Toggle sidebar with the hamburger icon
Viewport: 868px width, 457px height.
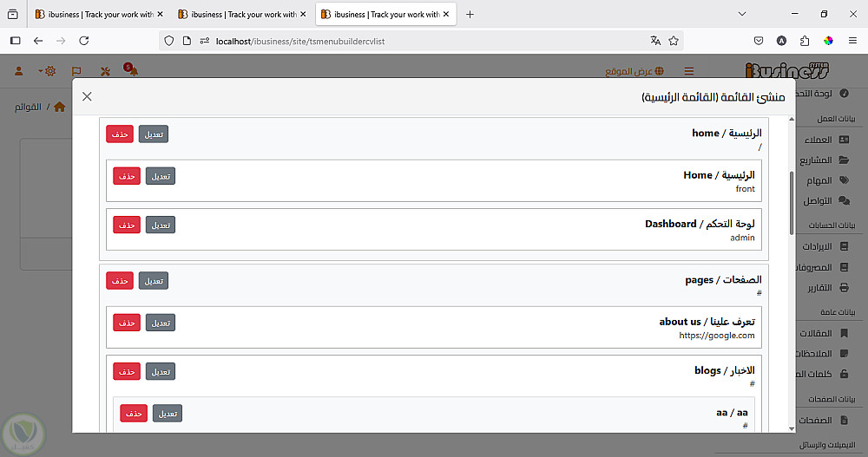coord(689,71)
